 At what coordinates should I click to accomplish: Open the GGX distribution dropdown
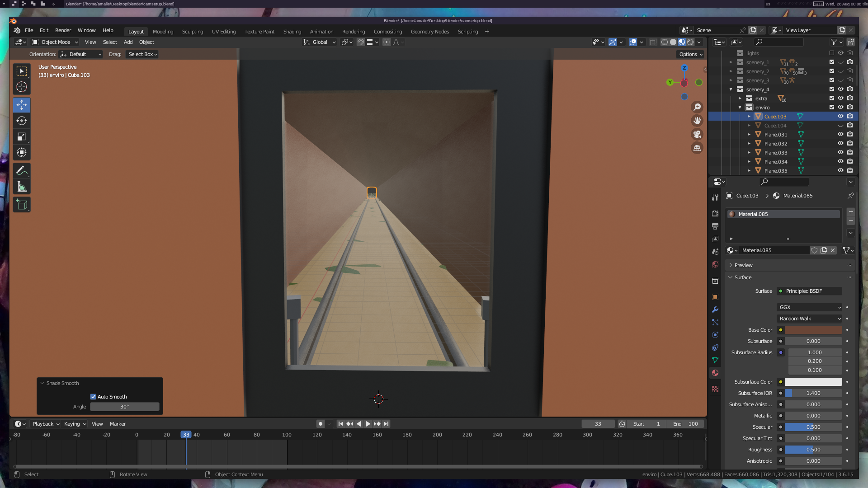click(809, 307)
